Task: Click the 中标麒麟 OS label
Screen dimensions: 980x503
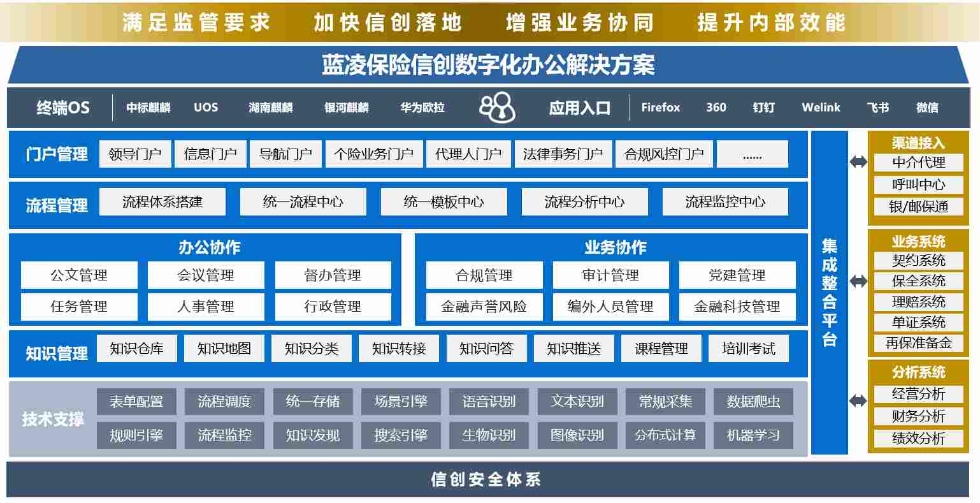Action: [x=148, y=108]
